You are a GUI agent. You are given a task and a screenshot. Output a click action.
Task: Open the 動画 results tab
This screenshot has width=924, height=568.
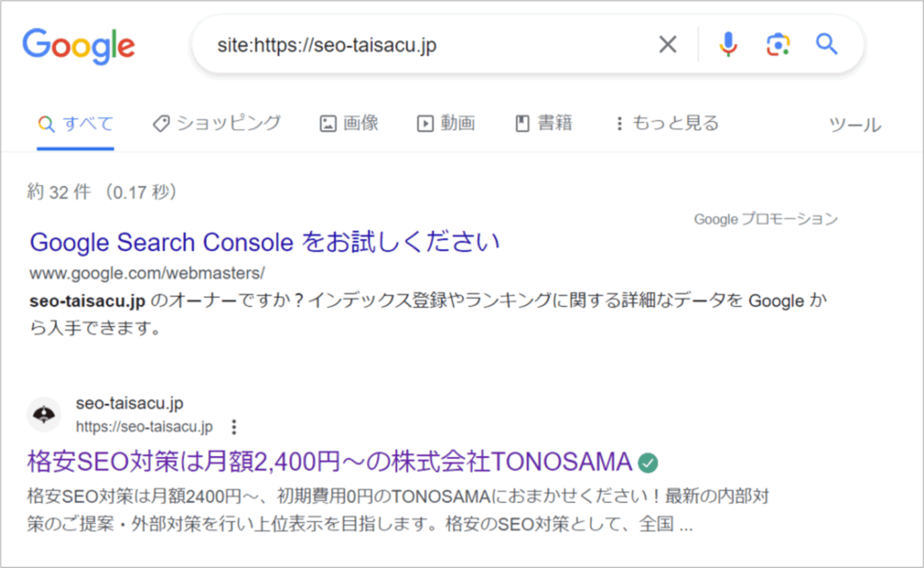[446, 124]
